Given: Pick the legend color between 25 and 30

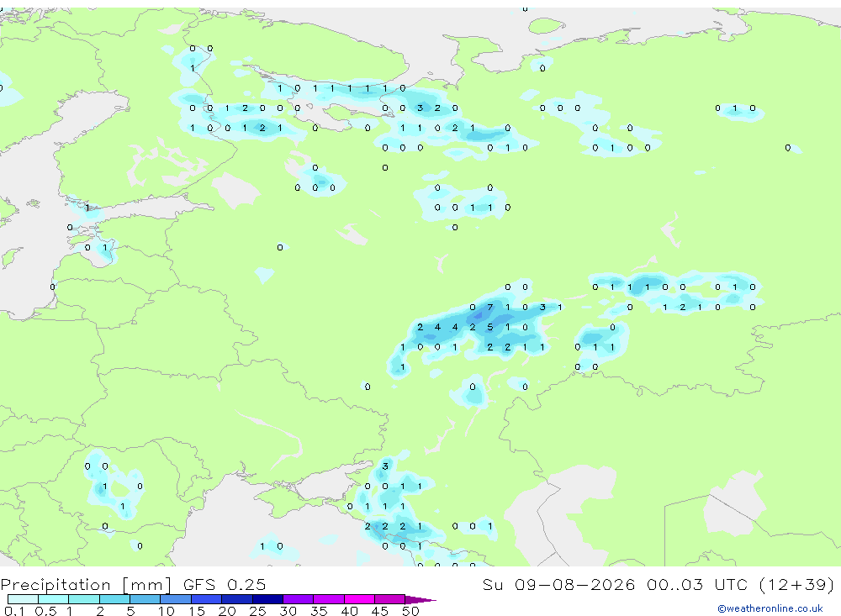Looking at the screenshot, I should point(267,599).
